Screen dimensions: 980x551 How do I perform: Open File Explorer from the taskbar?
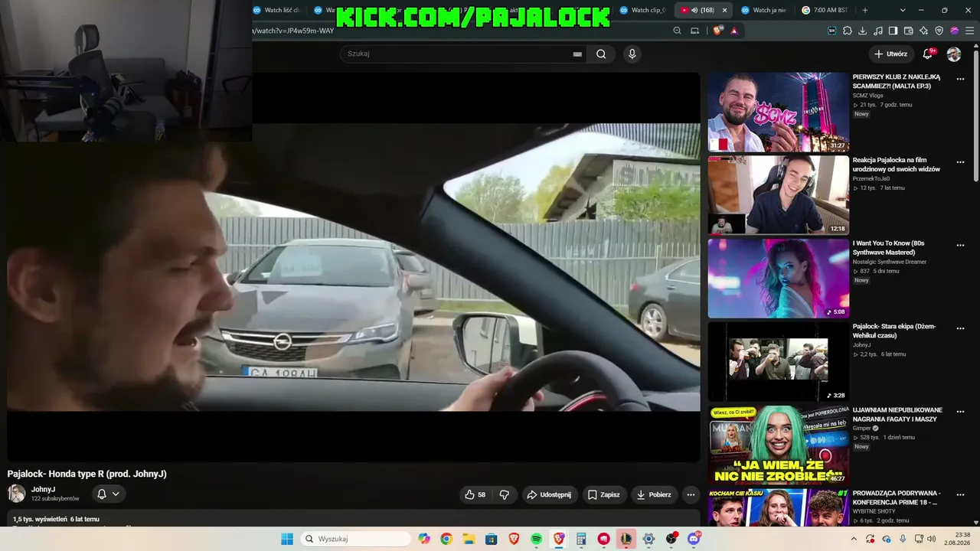pyautogui.click(x=469, y=539)
